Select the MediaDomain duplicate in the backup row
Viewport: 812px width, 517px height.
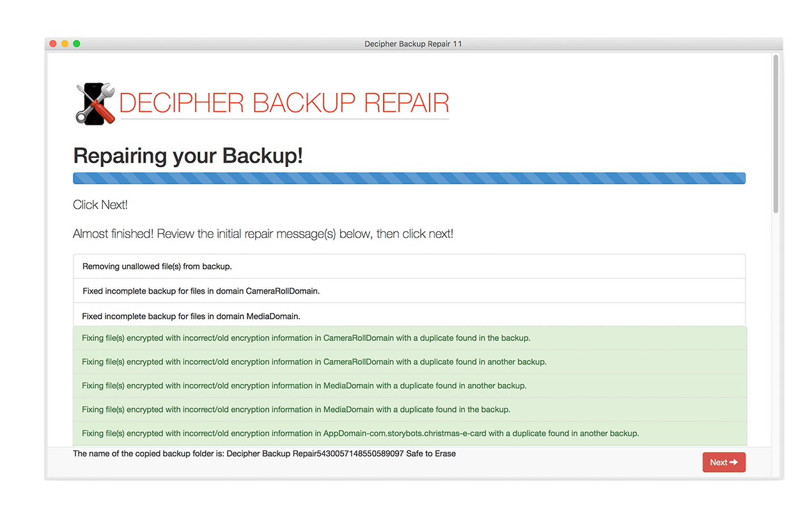[x=409, y=409]
